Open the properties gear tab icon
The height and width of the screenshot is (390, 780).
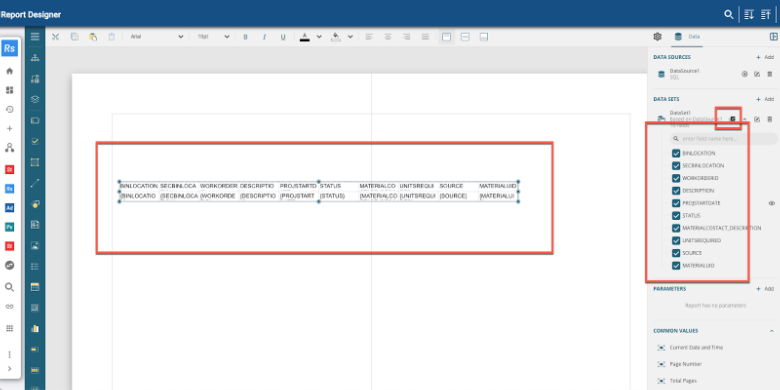[658, 37]
